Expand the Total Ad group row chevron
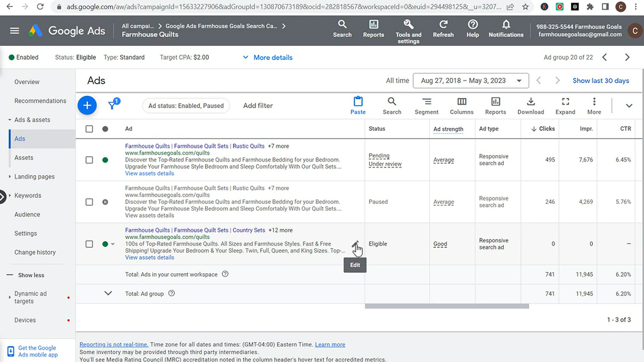Image resolution: width=644 pixels, height=362 pixels. [108, 293]
